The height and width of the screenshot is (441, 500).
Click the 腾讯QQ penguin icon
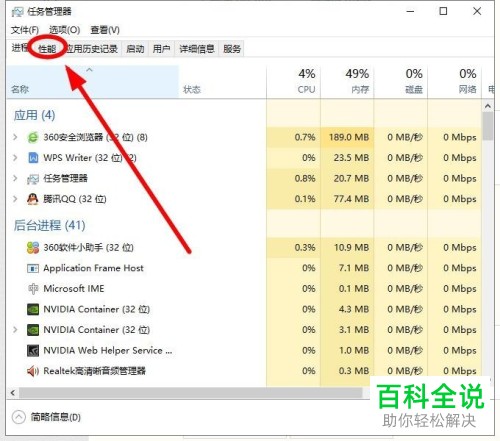33,199
